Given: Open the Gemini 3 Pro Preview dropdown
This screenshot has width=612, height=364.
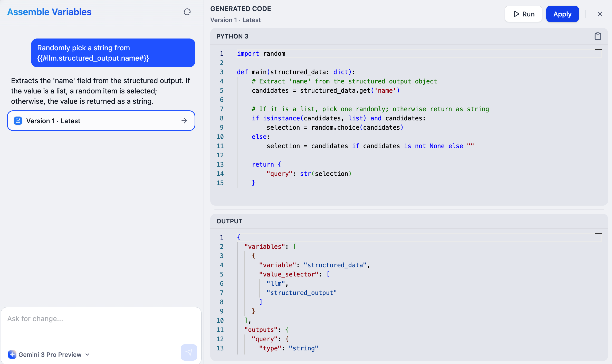Looking at the screenshot, I should coord(87,355).
